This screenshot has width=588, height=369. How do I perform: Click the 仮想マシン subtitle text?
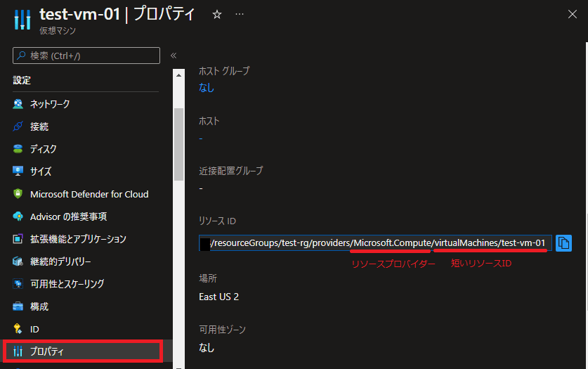tap(58, 30)
